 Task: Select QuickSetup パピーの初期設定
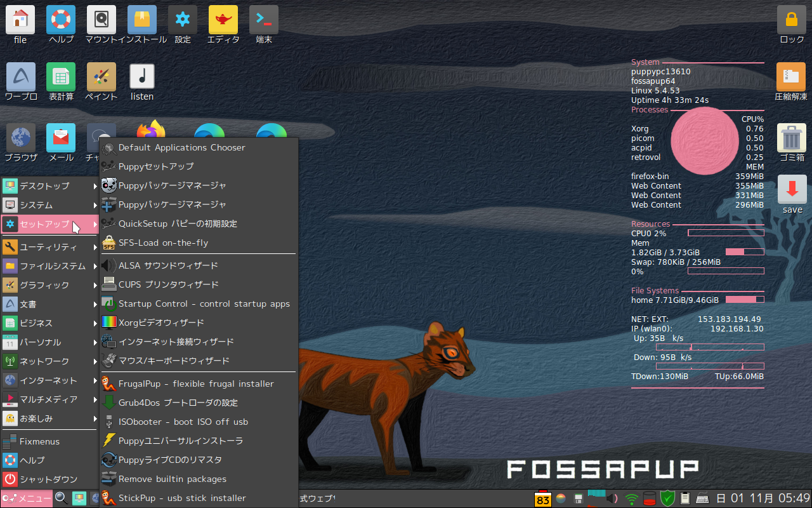180,224
